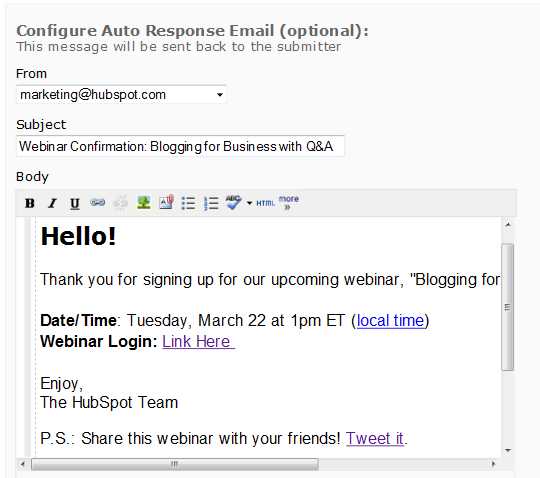Viewport: 540px width, 478px height.
Task: Follow the 'Link Here' webinar login link
Action: pos(198,342)
